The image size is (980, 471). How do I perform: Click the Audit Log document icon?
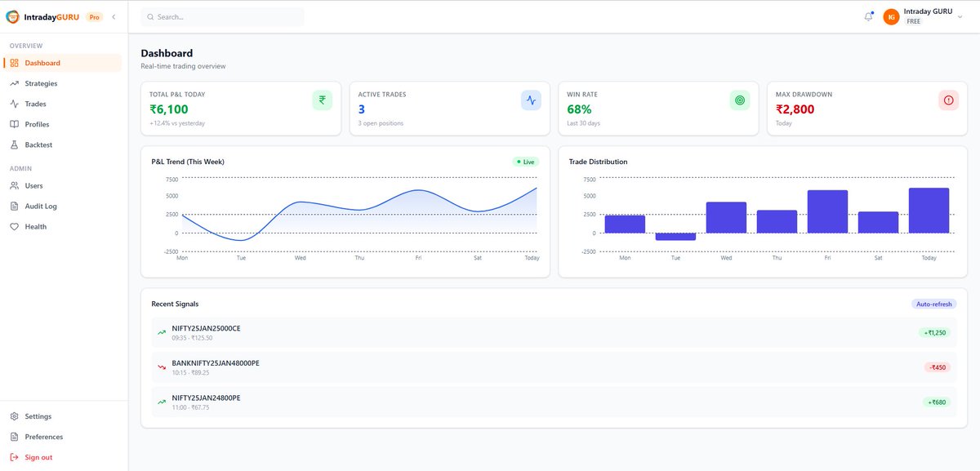tap(15, 206)
